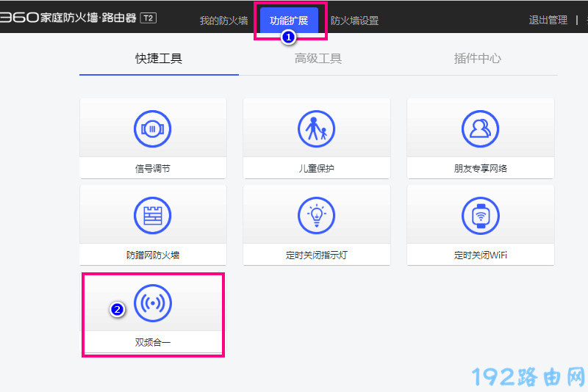Select the 功能扩展 top menu
This screenshot has height=392, width=588.
point(289,21)
